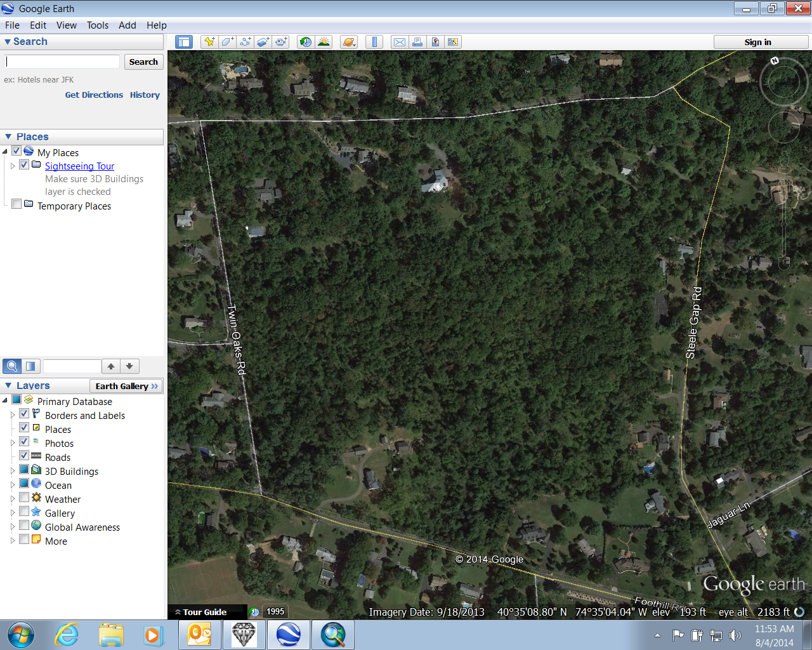Open Windows Explorer folder on taskbar

(x=111, y=635)
